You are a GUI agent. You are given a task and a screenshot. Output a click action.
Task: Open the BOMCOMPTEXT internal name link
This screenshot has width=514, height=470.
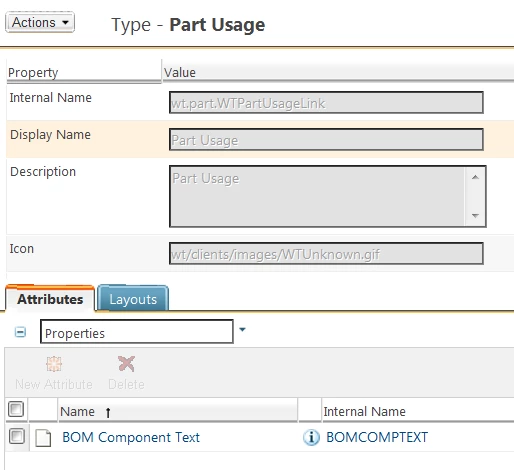[377, 437]
